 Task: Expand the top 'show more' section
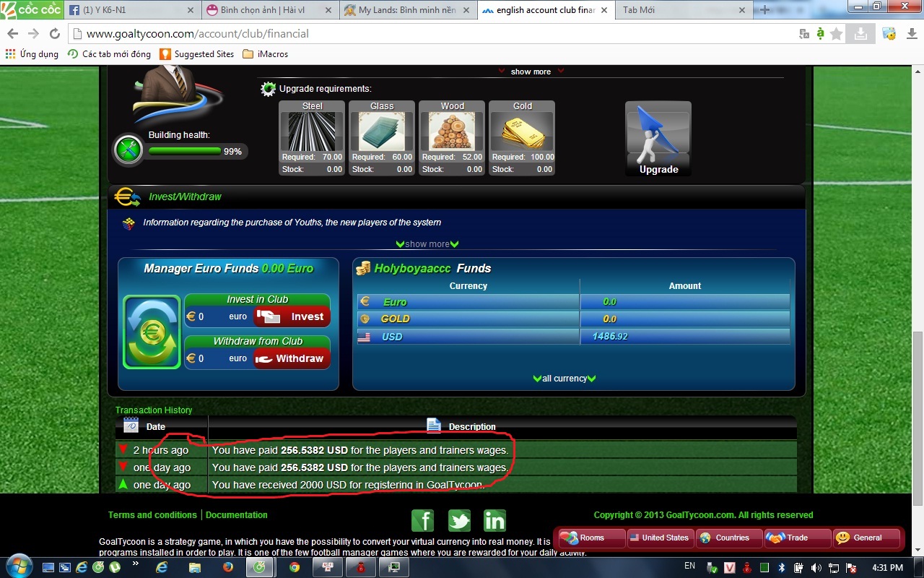click(531, 72)
